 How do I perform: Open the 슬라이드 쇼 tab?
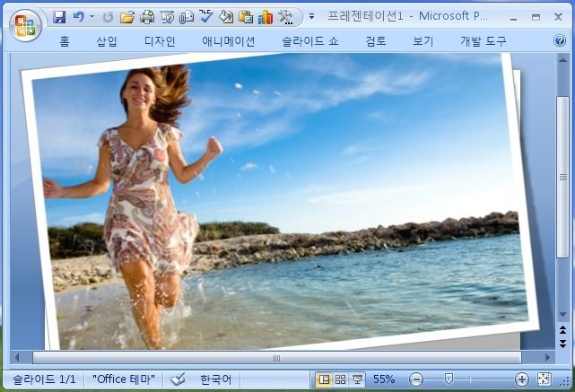(x=310, y=41)
